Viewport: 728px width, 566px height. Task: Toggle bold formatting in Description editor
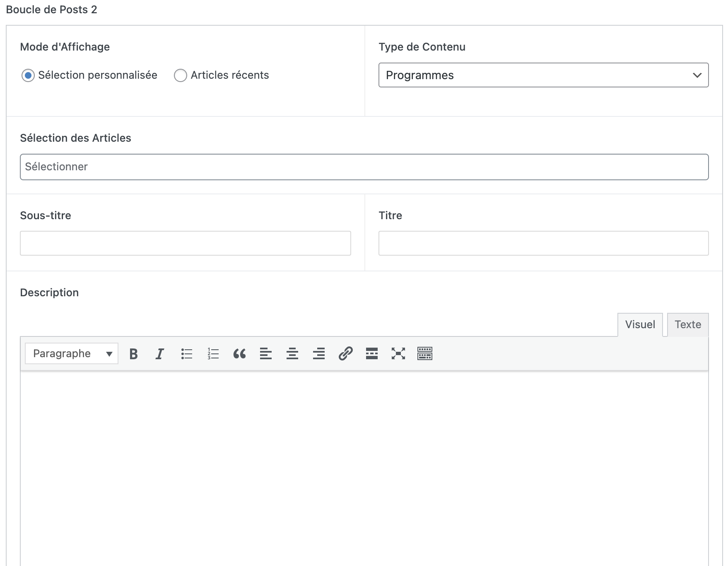[133, 354]
